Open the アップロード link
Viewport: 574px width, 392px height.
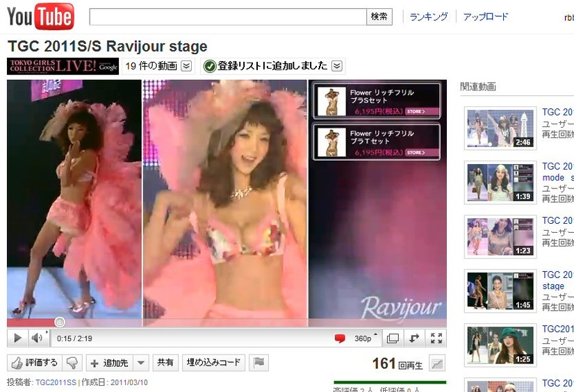[486, 17]
